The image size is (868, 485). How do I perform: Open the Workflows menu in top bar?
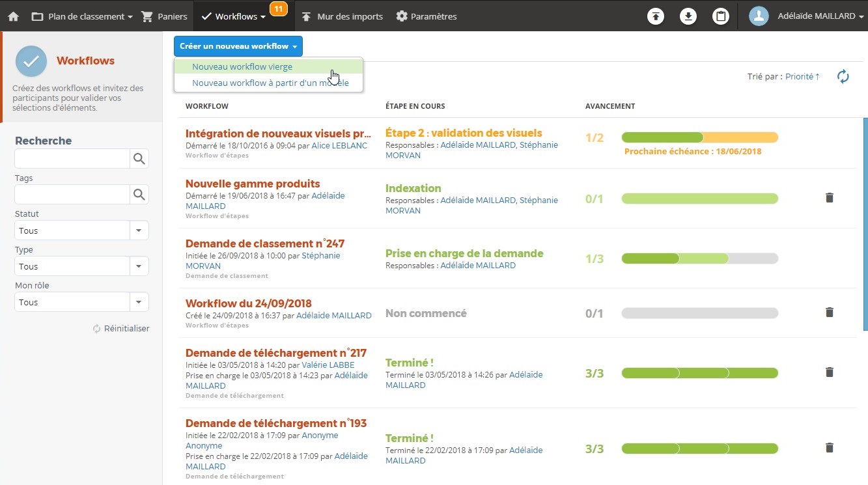[234, 16]
